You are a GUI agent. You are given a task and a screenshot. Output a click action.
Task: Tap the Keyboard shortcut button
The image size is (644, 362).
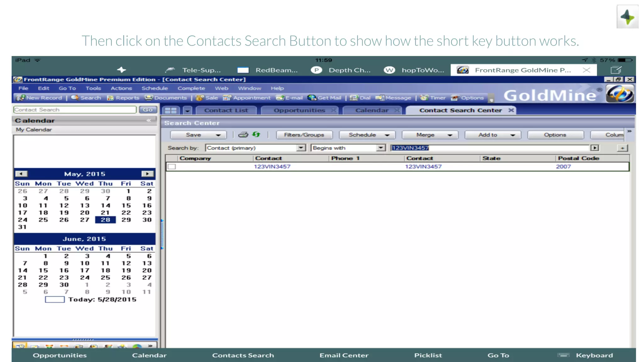(586, 355)
